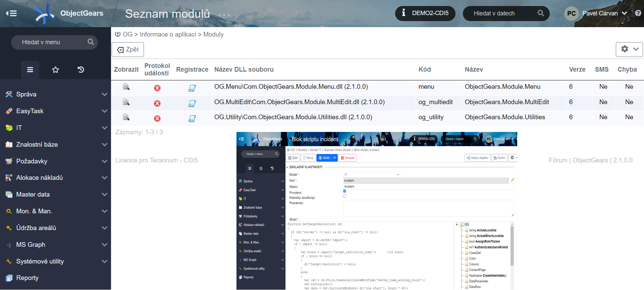Switch to the history tab in sidebar

(x=81, y=70)
